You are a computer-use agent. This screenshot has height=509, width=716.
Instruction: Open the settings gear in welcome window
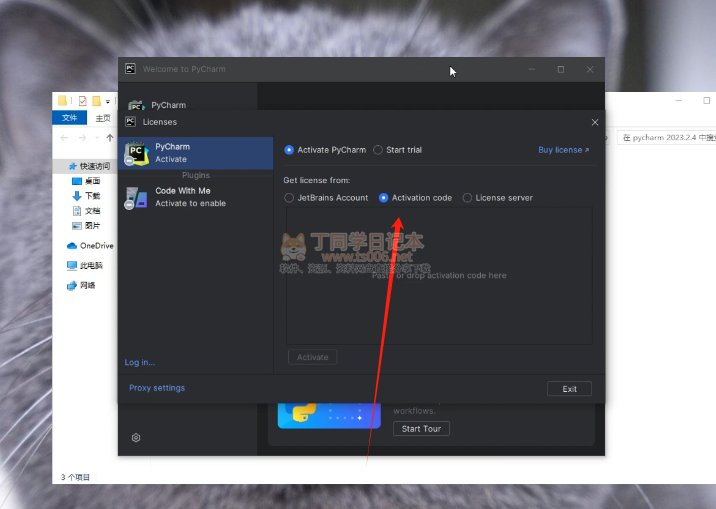pyautogui.click(x=136, y=438)
